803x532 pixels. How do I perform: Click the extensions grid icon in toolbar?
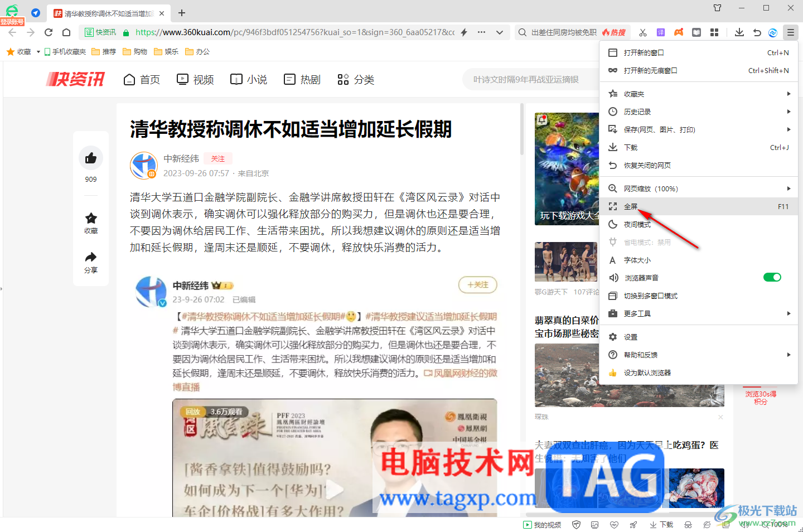tap(714, 32)
